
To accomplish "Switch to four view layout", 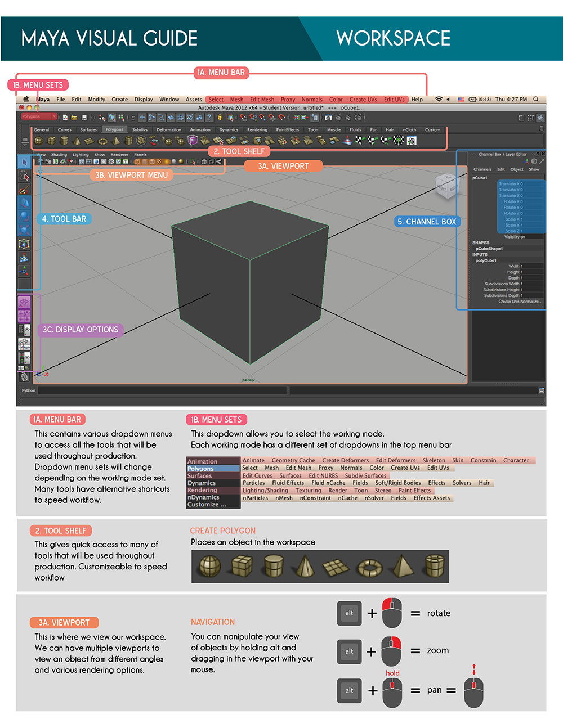I will (24, 316).
